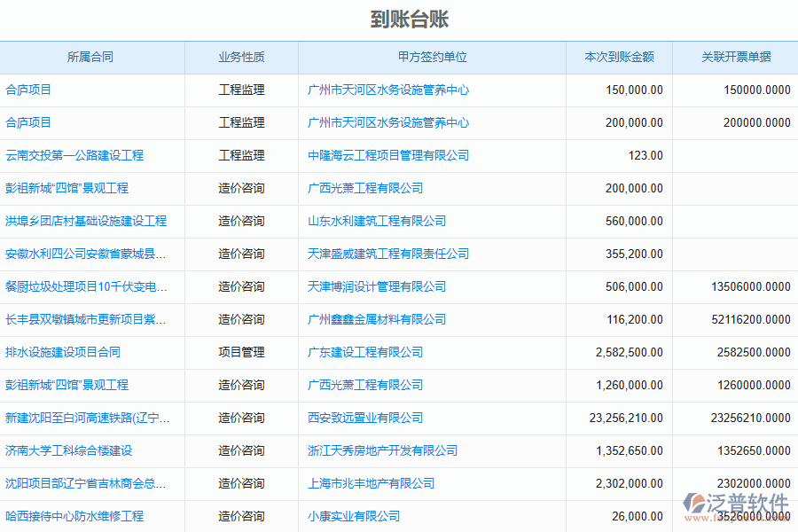This screenshot has width=798, height=532.
Task: Select 造价咨询 cell in 济南大学 row
Action: [x=241, y=450]
